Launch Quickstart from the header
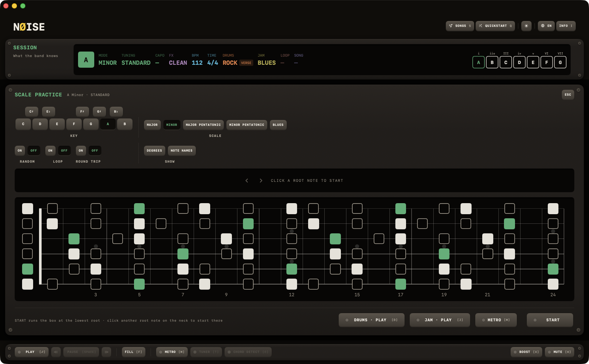Screen dimensions: 589x364 pyautogui.click(x=495, y=26)
